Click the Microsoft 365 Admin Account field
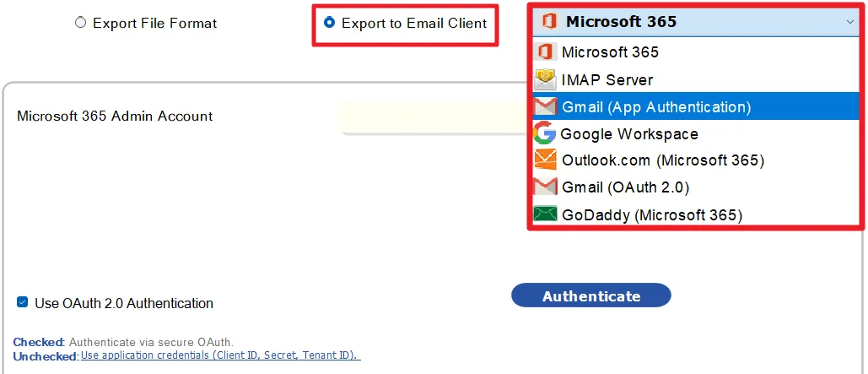 pyautogui.click(x=433, y=118)
